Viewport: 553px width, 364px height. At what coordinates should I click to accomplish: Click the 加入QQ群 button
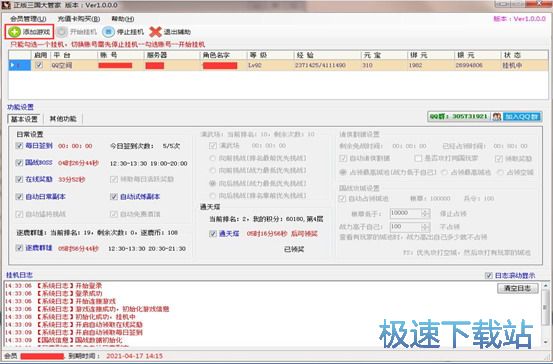(522, 116)
